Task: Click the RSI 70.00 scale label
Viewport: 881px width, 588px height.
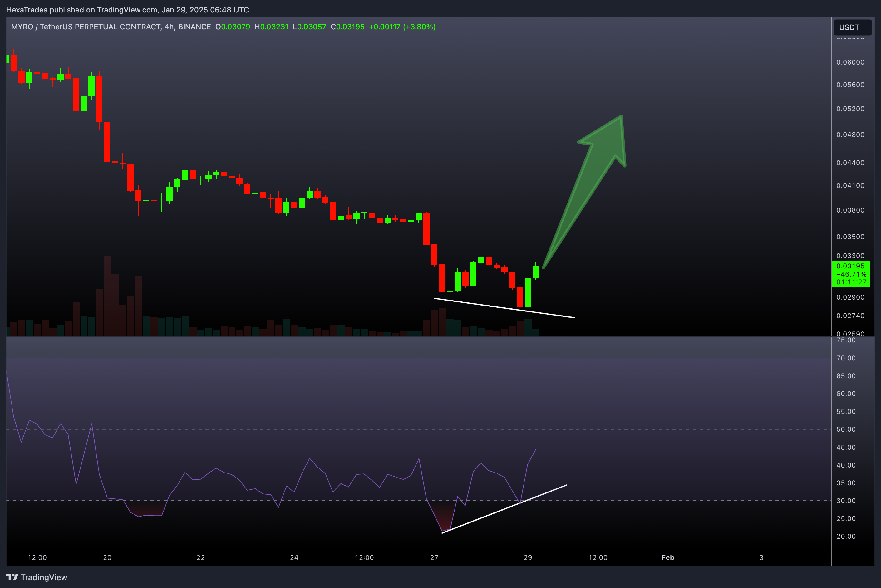Action: click(846, 358)
